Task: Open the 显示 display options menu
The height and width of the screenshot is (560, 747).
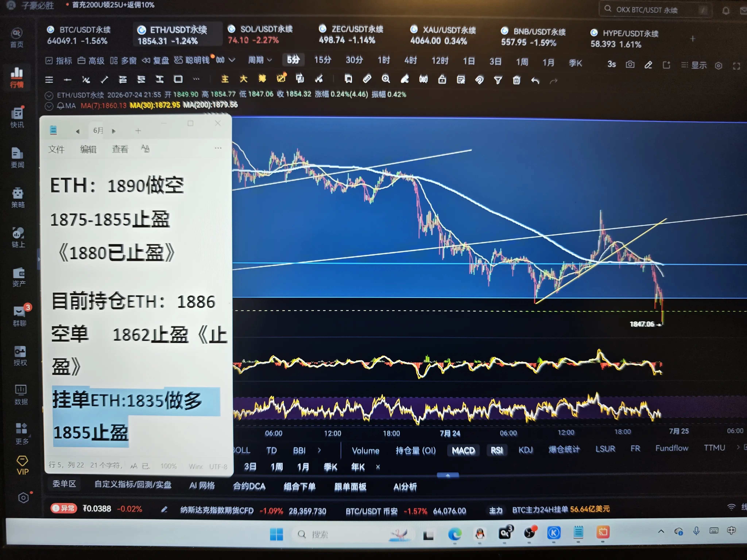Action: click(x=694, y=65)
